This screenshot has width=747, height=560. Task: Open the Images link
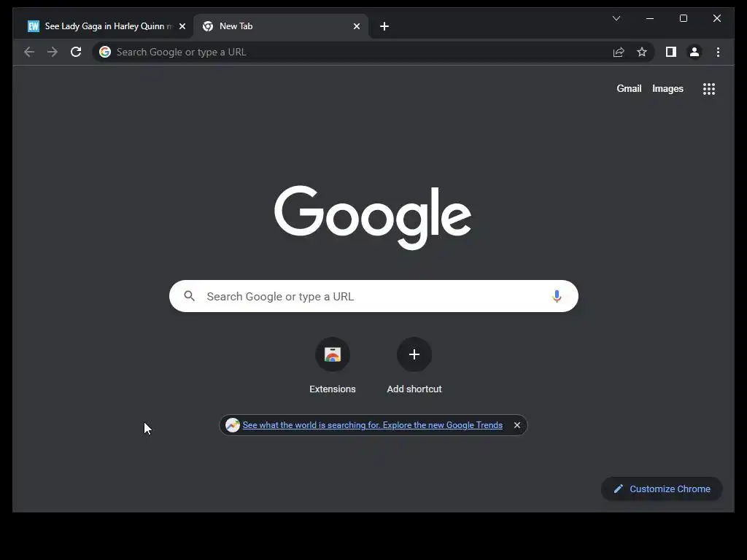(667, 88)
